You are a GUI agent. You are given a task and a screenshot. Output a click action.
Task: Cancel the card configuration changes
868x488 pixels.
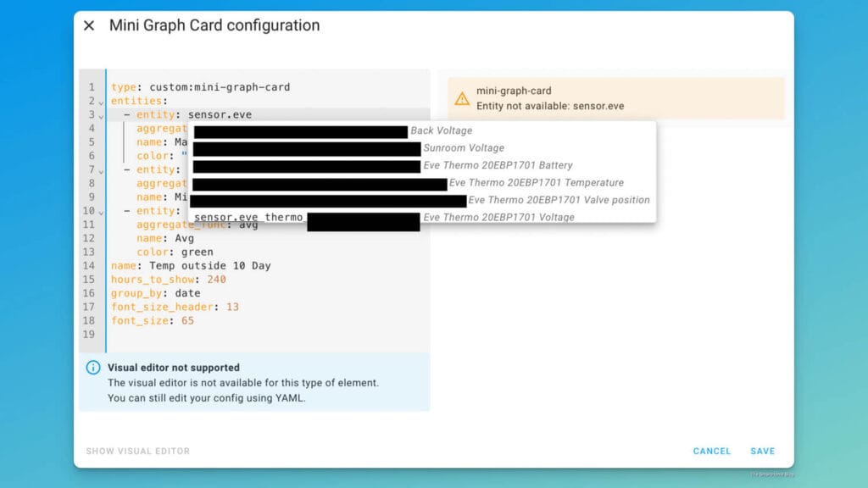(x=711, y=451)
